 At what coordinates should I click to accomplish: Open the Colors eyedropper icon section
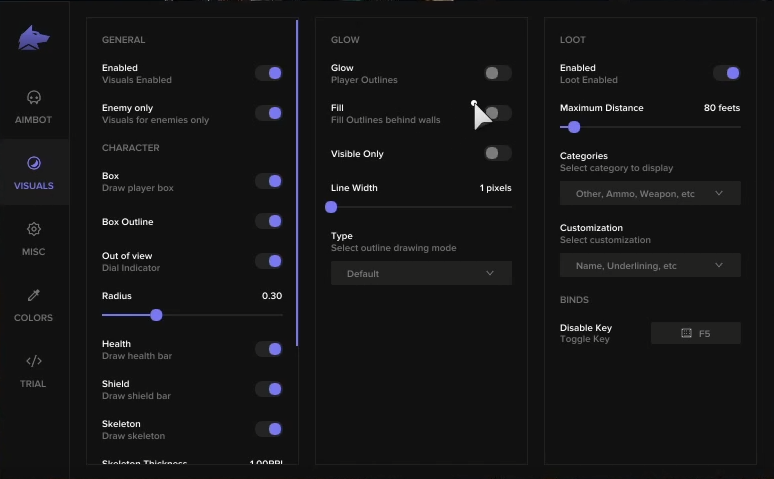[34, 295]
